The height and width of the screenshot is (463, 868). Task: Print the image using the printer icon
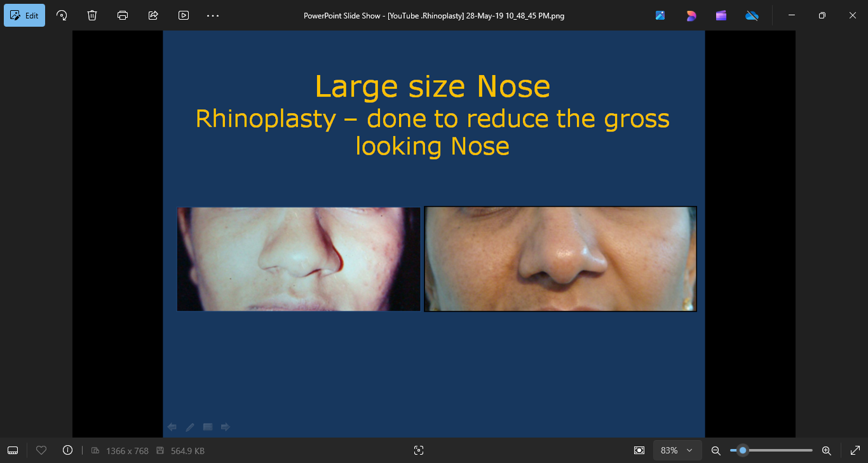123,15
